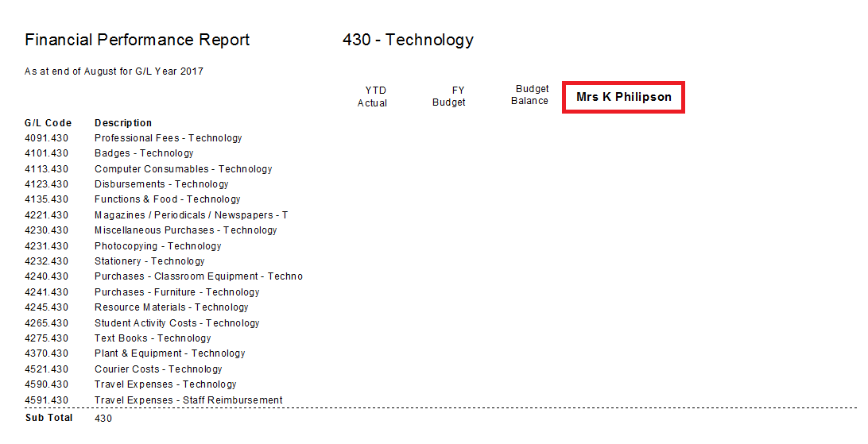This screenshot has height=444, width=868.
Task: Click Stationery - Technology description
Action: pos(149,261)
